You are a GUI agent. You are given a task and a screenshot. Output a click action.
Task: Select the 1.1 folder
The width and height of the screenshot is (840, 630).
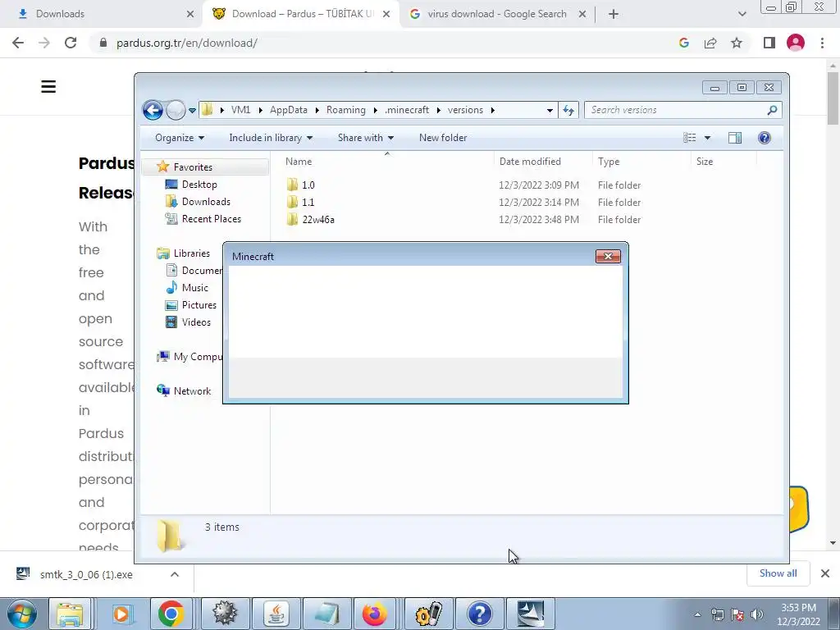[x=308, y=203]
